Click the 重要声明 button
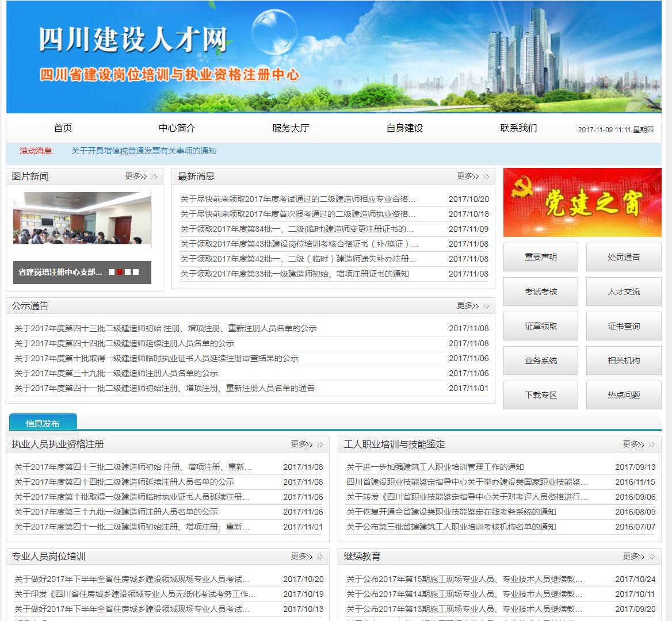672x621 pixels. tap(540, 257)
